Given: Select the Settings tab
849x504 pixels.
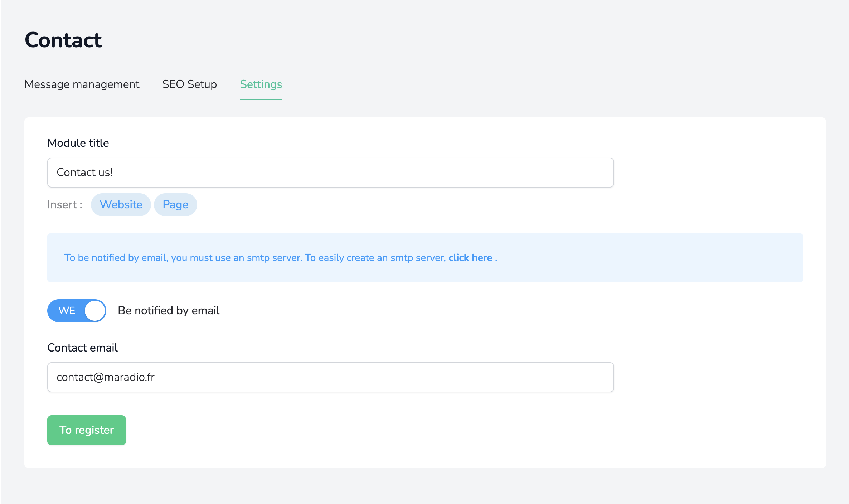Looking at the screenshot, I should pos(261,84).
